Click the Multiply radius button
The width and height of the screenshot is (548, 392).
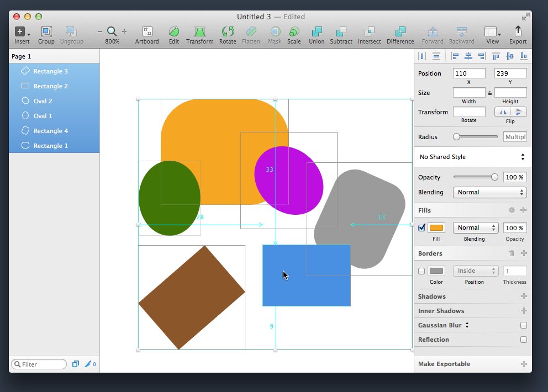point(514,136)
